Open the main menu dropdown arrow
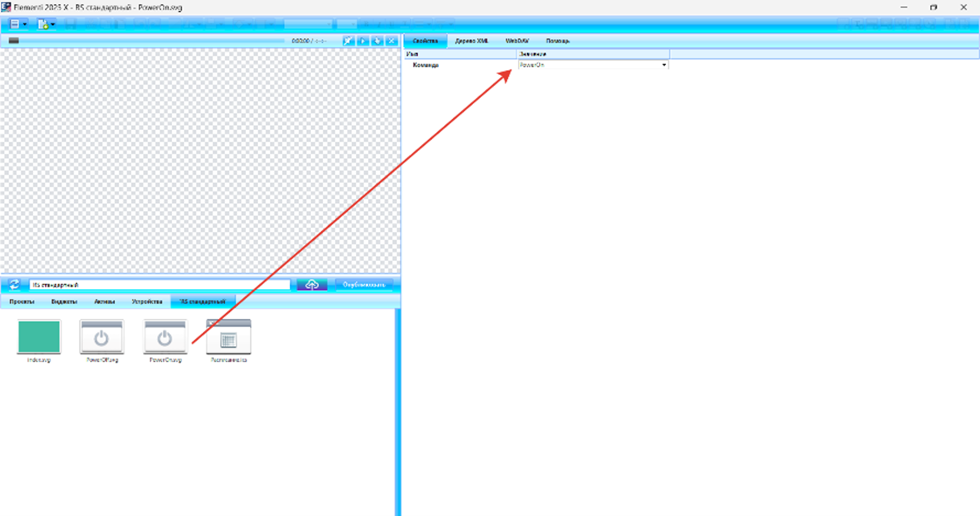Screen dimensions: 980x516 tap(25, 24)
